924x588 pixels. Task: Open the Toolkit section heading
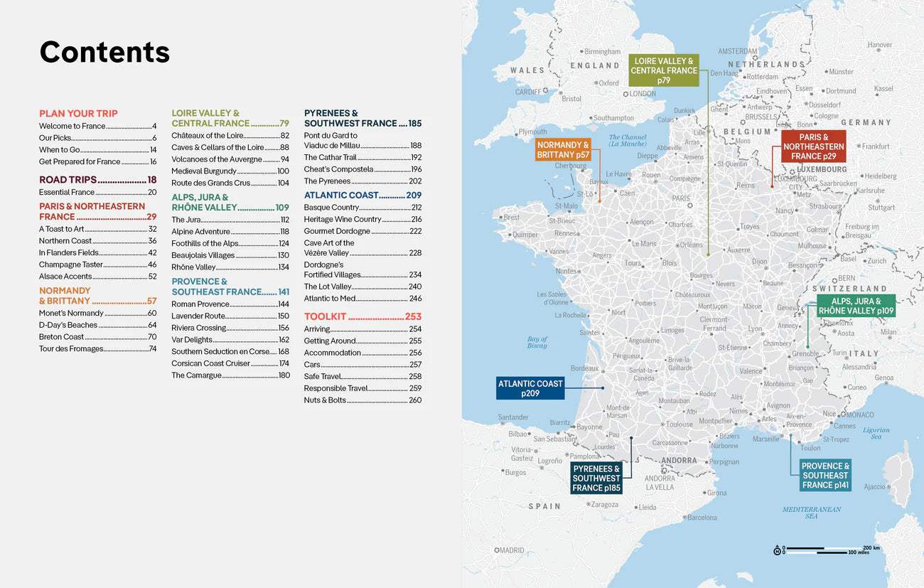[x=362, y=316]
